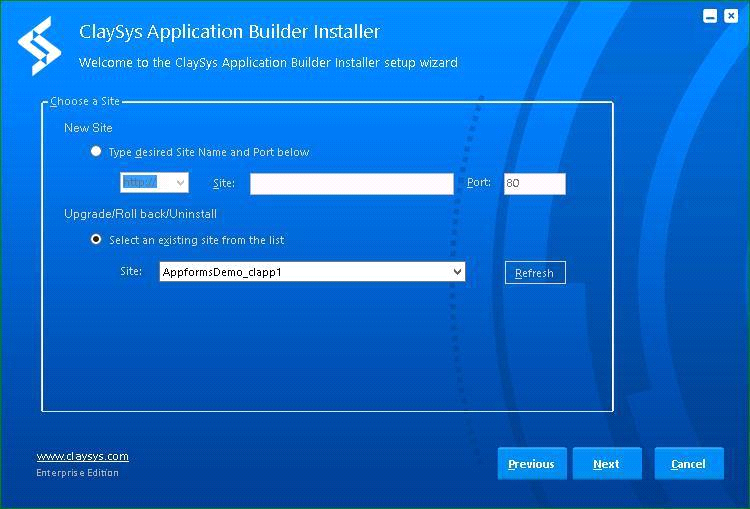Select the new site name and port radio button
This screenshot has height=509, width=750.
[x=96, y=152]
